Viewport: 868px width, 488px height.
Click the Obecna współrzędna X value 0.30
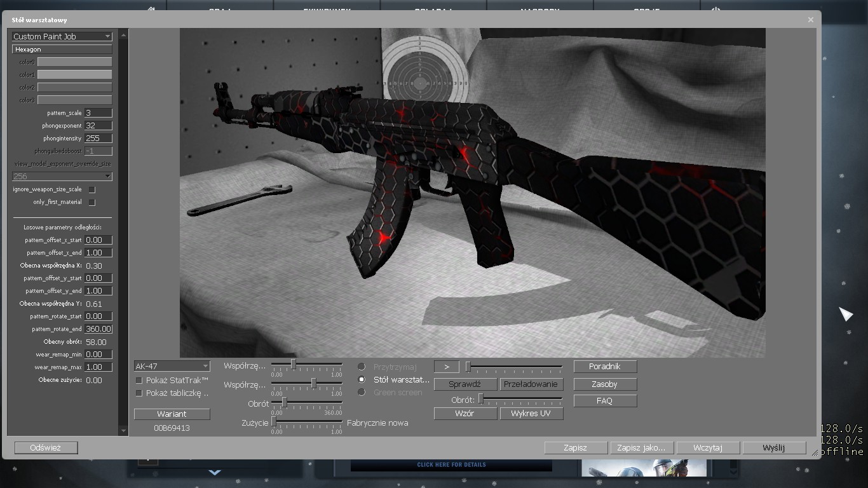94,266
